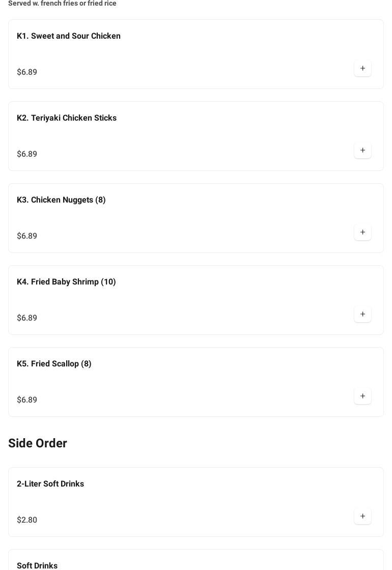Add 2-Liter Soft Drinks with the plus icon
Screen dimensions: 392x570
(x=362, y=517)
